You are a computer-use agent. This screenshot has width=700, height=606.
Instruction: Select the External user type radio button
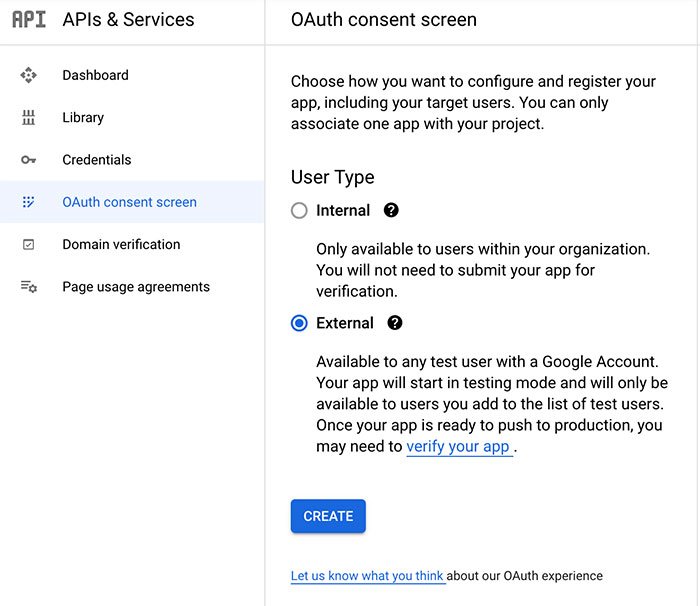click(x=299, y=323)
